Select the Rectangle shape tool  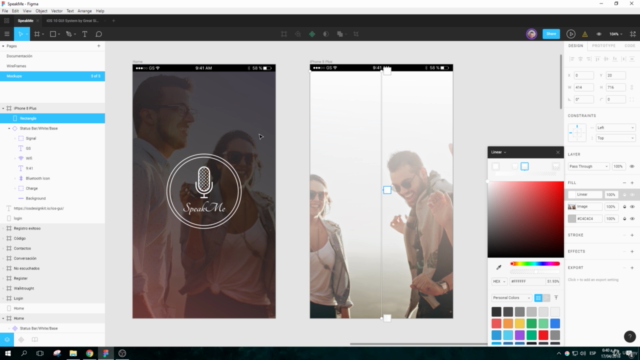point(53,34)
